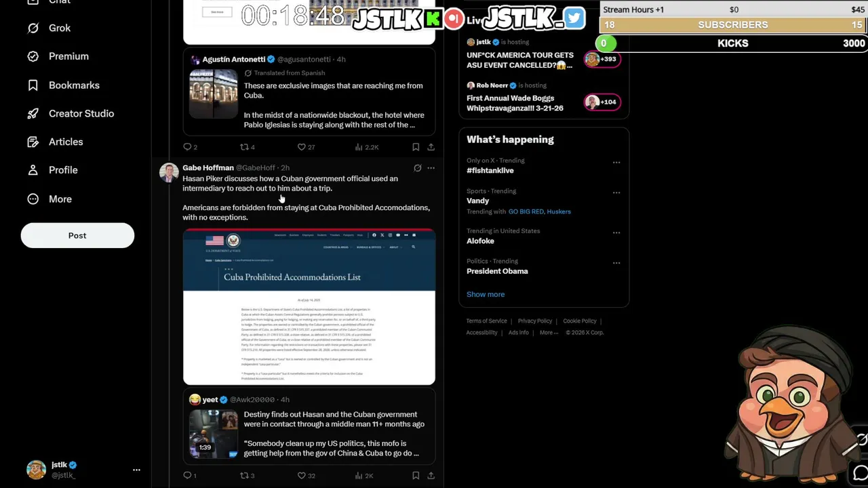Viewport: 868px width, 488px height.
Task: Open Gabe Hoffman's profile name link
Action: pyautogui.click(x=208, y=167)
